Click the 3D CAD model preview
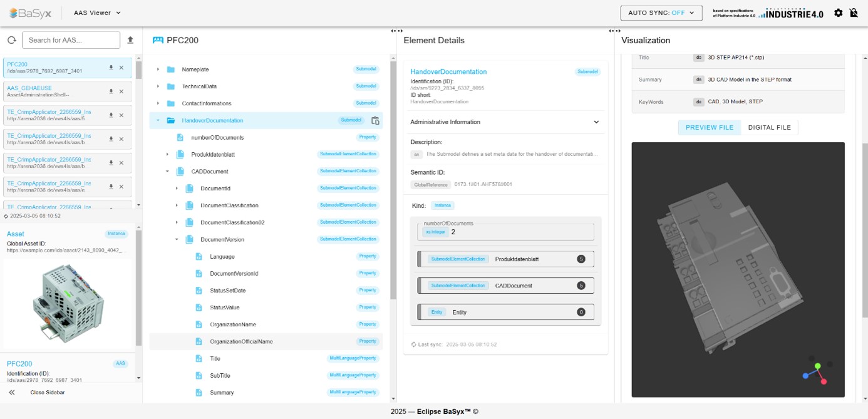The image size is (868, 419). coord(738,269)
